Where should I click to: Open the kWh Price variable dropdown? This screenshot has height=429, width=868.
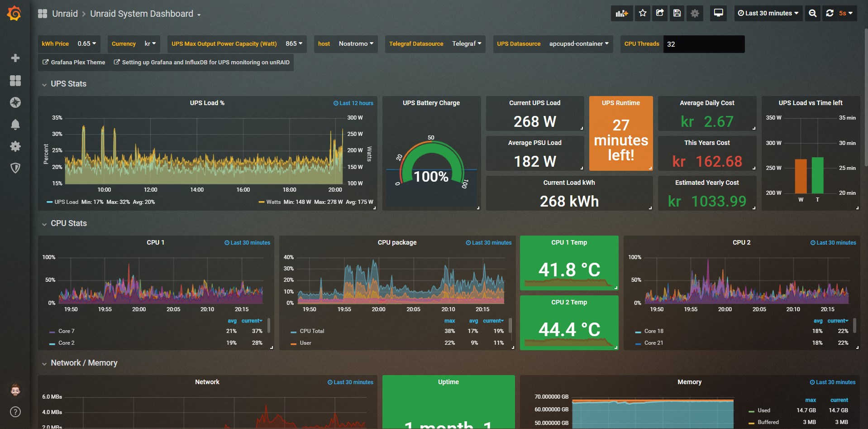click(86, 44)
